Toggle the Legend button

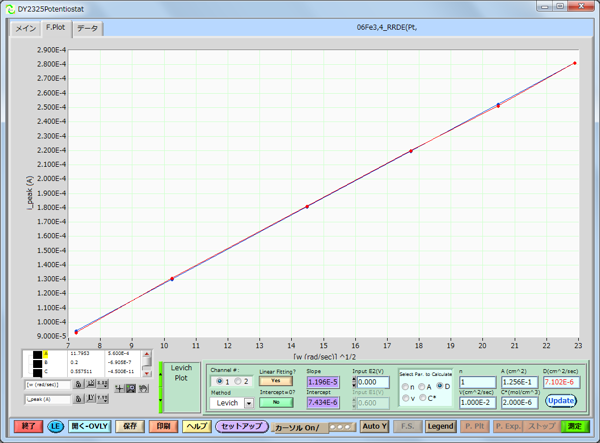click(440, 426)
